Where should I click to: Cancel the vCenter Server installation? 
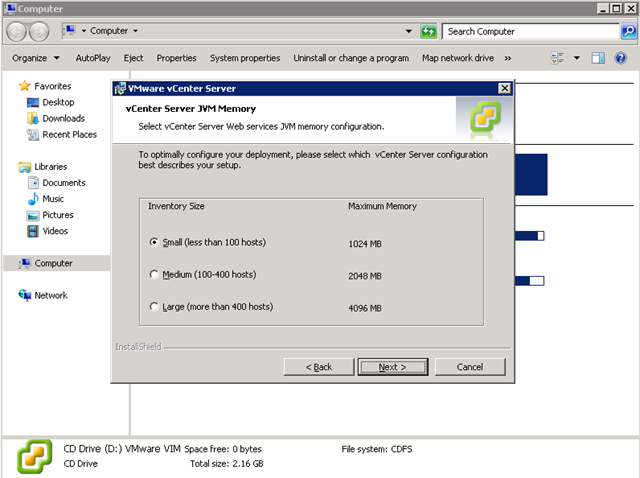pos(470,367)
